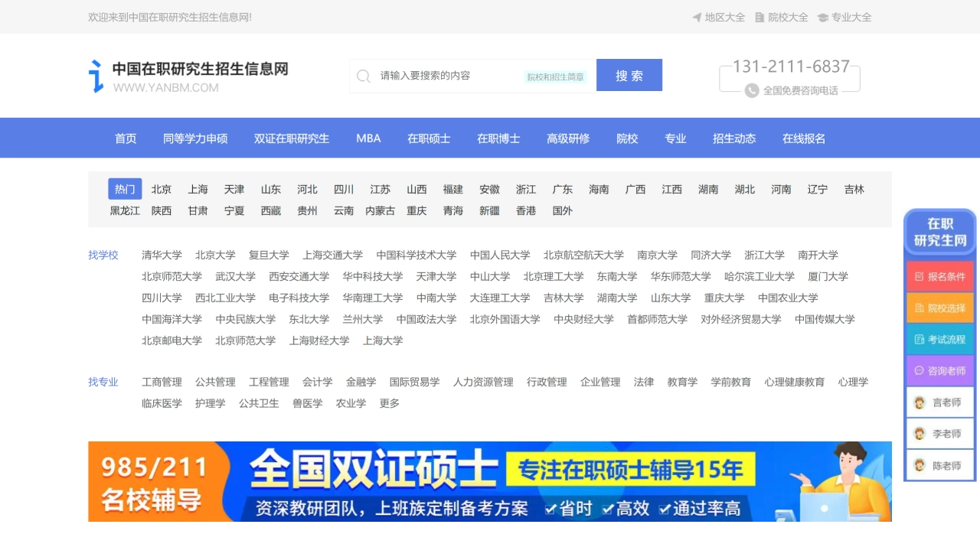
Task: Click the phone icon beside 全国免费咨询电话
Action: (x=752, y=90)
